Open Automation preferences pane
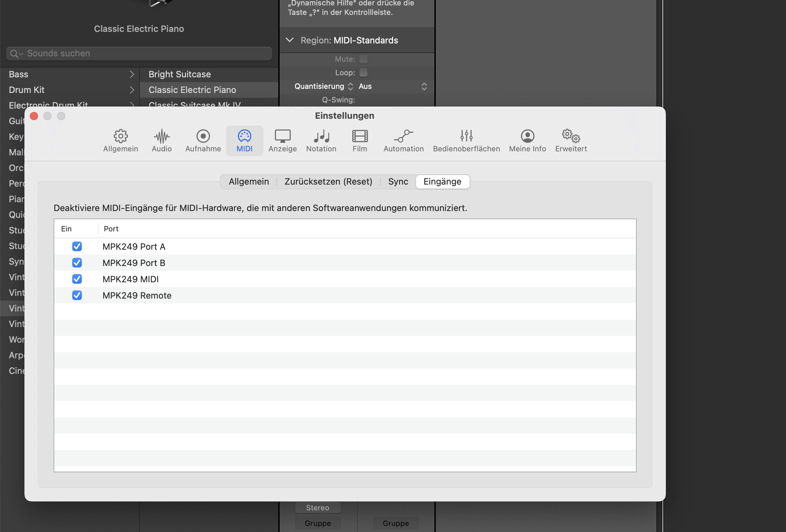786x532 pixels. tap(404, 140)
